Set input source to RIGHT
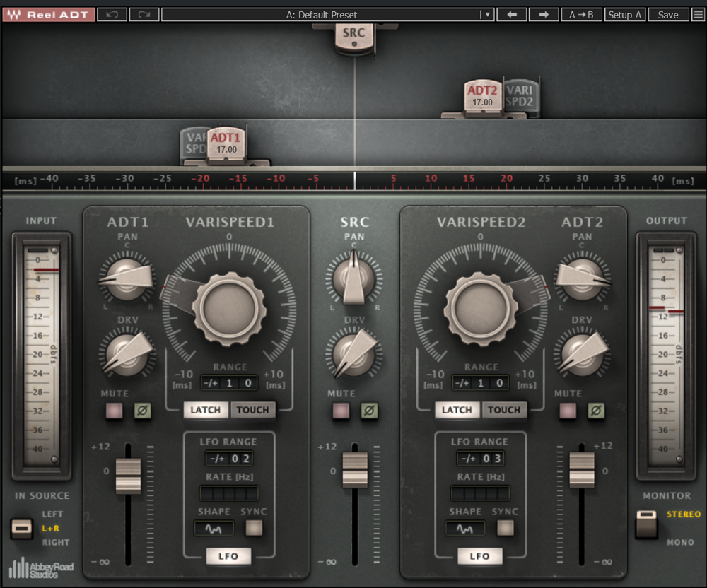The width and height of the screenshot is (707, 588). 56,543
